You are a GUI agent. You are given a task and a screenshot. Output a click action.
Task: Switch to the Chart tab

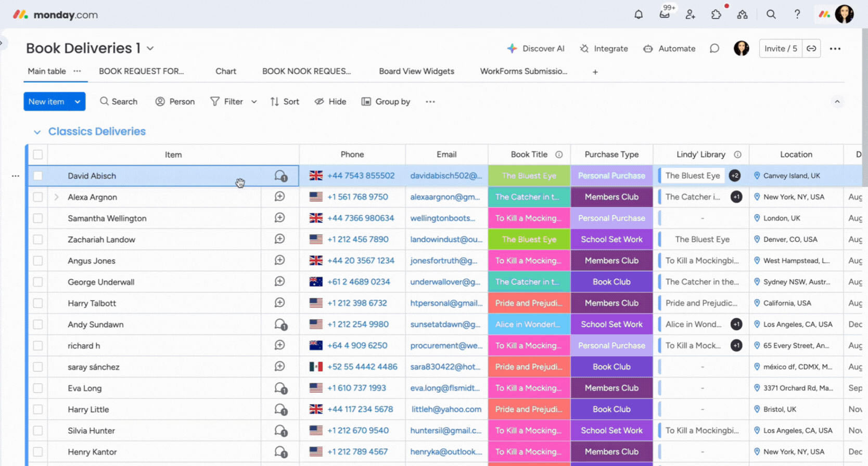(x=226, y=71)
